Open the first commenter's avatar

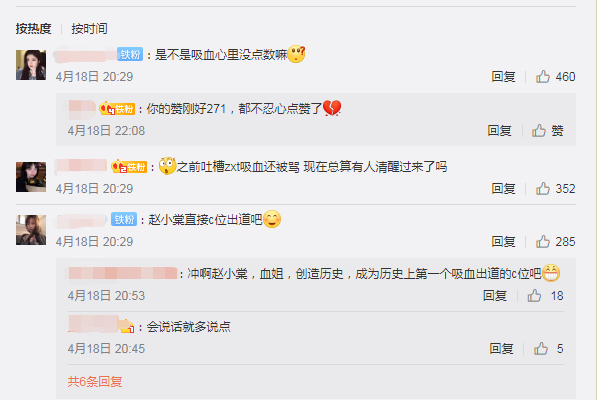tap(31, 65)
